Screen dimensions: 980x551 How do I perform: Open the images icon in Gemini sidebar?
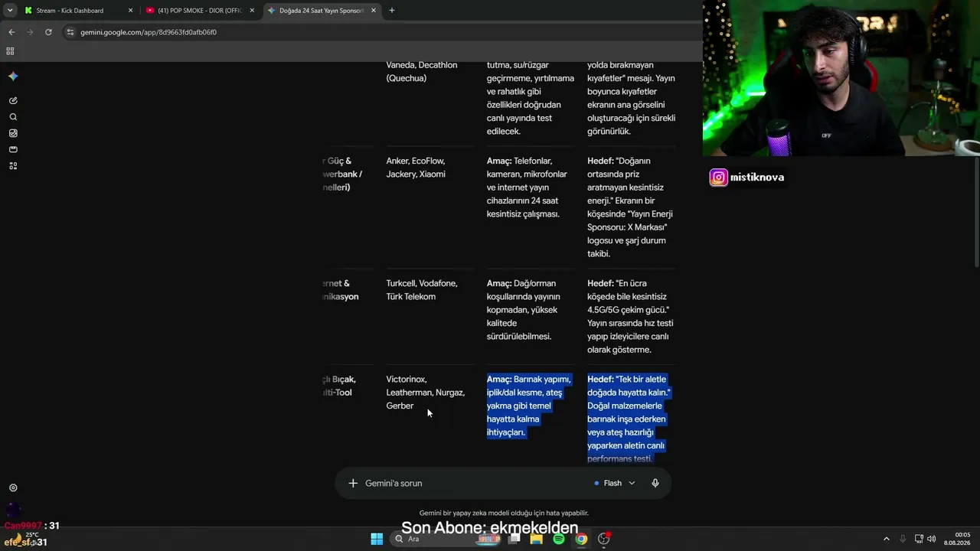point(13,133)
